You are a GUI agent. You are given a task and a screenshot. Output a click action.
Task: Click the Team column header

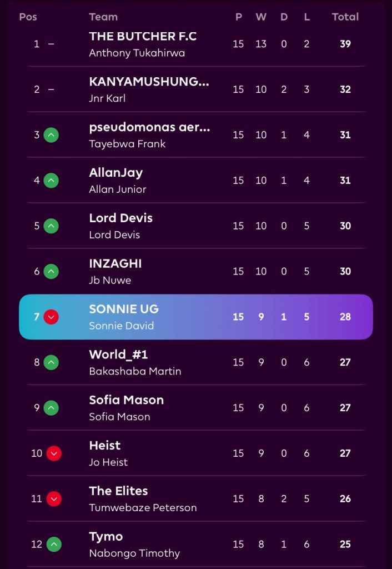(x=103, y=17)
